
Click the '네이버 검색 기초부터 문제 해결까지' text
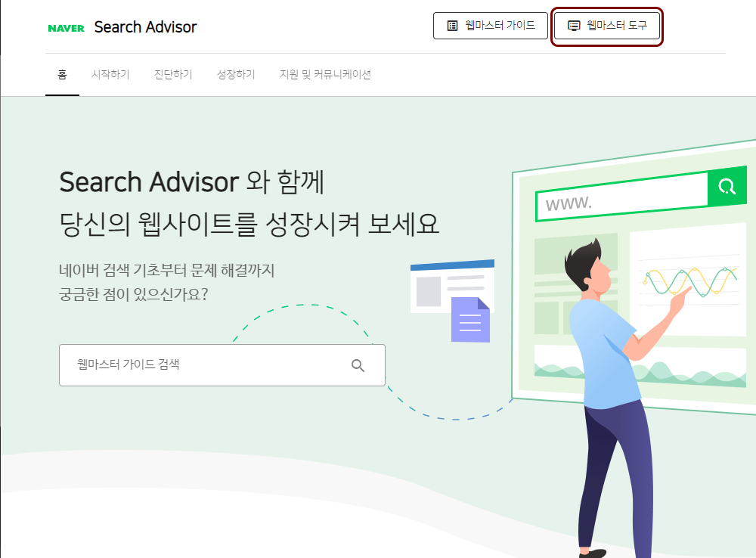pyautogui.click(x=166, y=270)
